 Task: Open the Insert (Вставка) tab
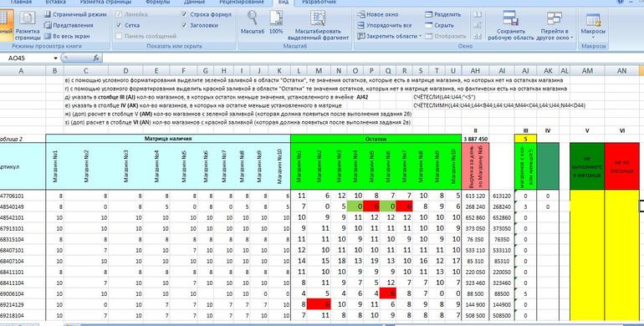(x=55, y=2)
